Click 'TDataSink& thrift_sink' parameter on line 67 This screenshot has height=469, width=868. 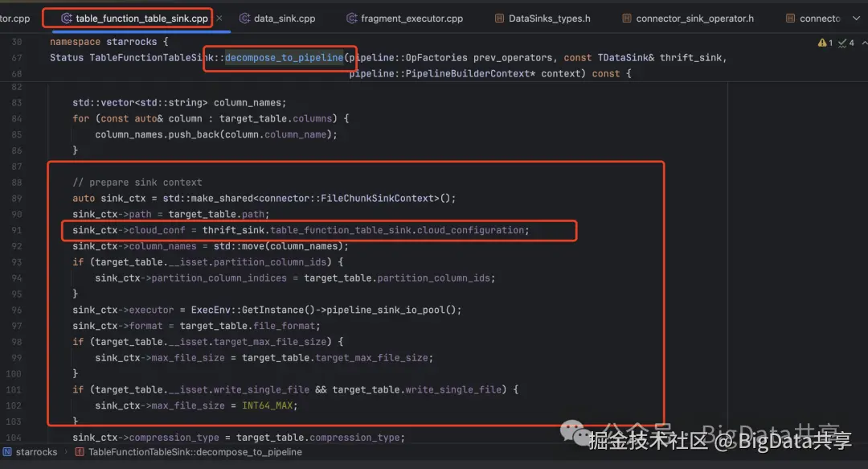[x=660, y=58]
